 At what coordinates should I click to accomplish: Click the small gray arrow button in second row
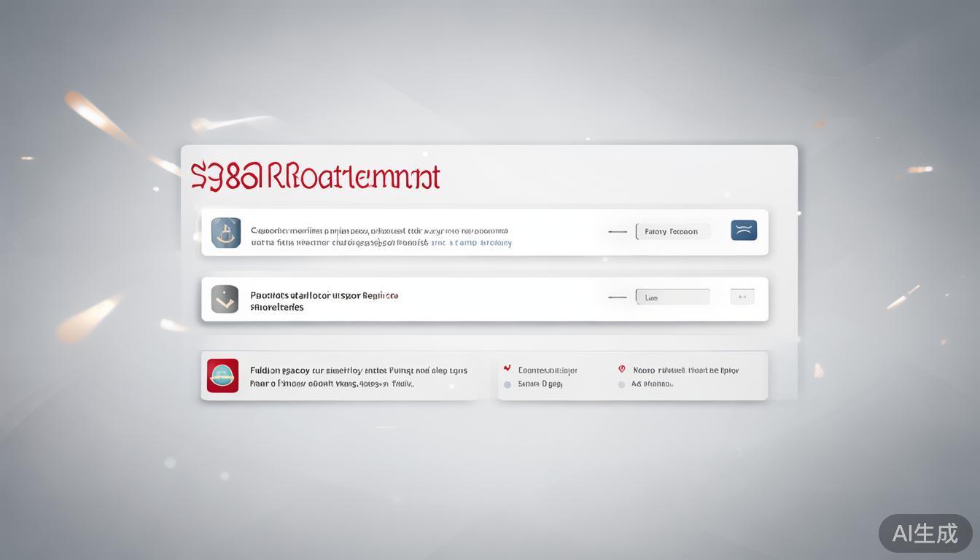(x=742, y=297)
